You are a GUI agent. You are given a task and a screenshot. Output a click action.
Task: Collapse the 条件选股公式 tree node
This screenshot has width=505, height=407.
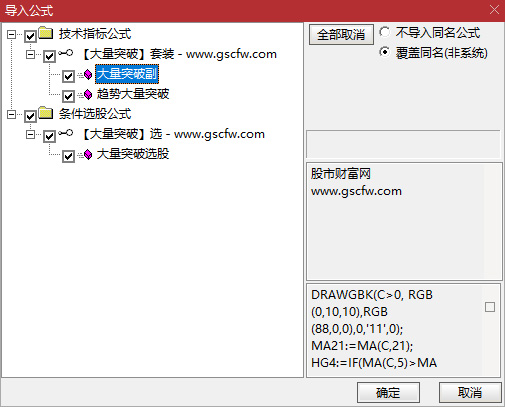[11, 114]
